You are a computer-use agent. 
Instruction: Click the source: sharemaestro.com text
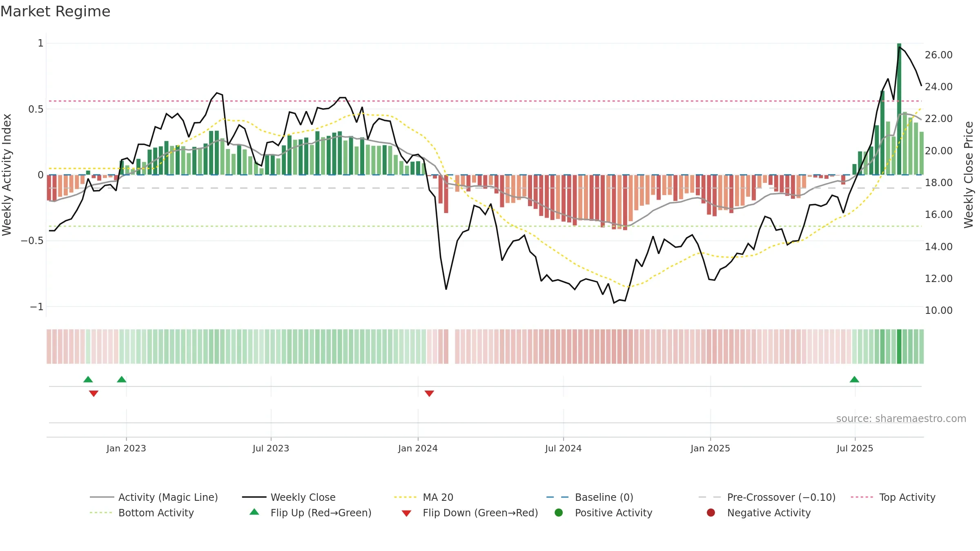[x=901, y=418]
